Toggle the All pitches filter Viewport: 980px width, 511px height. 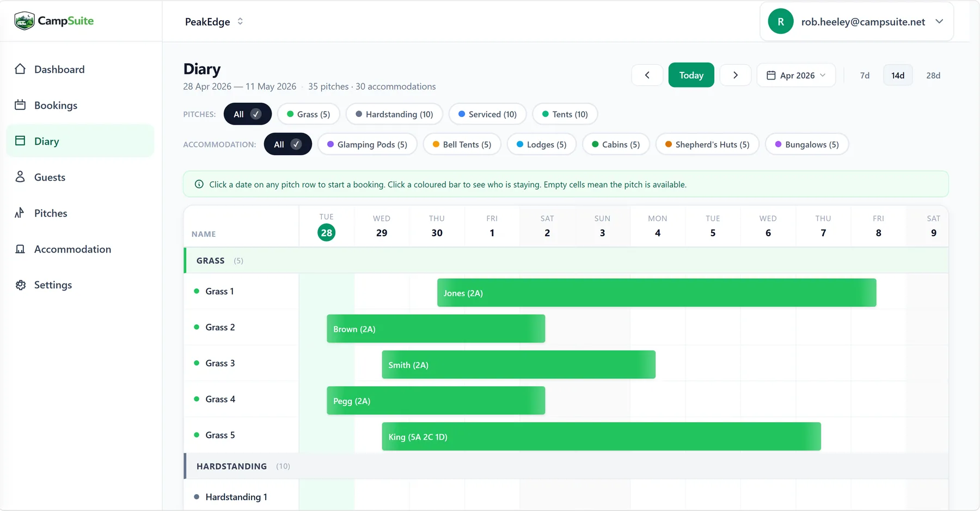(x=248, y=114)
